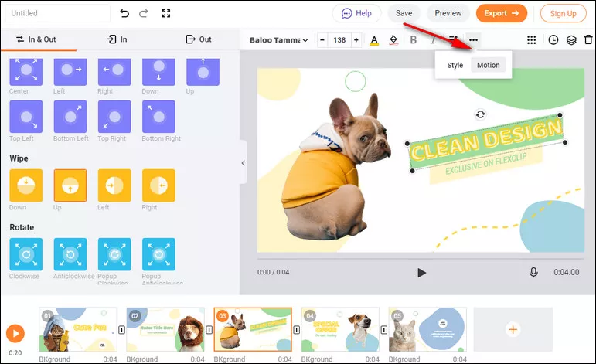Select storyboard scene 01 Cute Pet
The width and height of the screenshot is (596, 364).
tap(78, 329)
